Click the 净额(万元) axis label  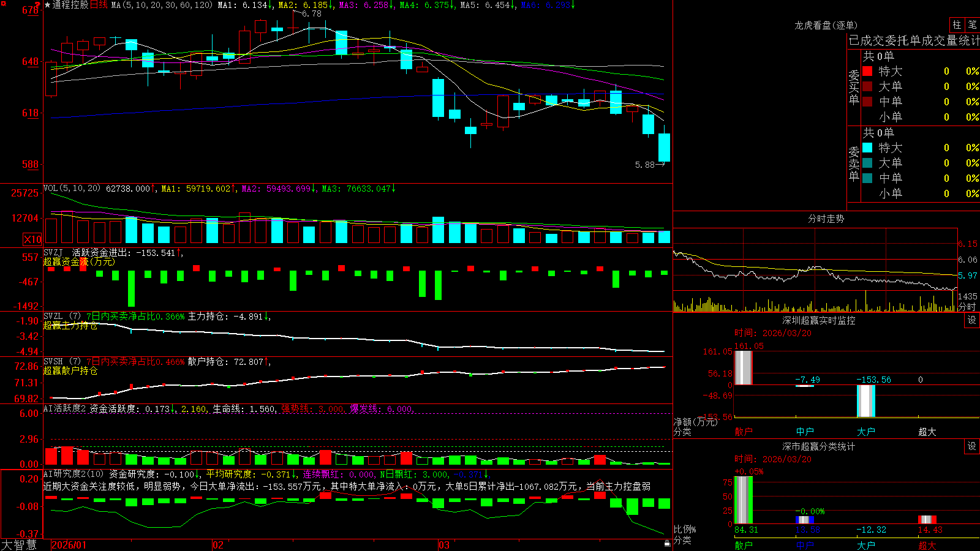[695, 422]
